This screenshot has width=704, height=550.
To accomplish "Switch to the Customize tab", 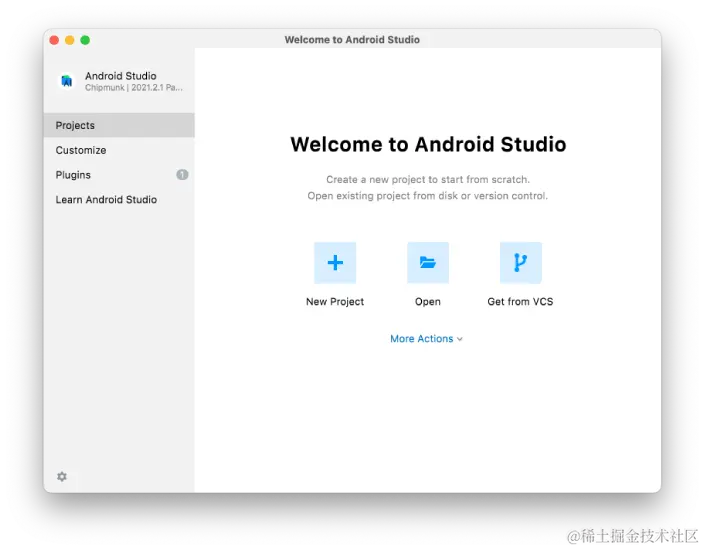I will [119, 150].
